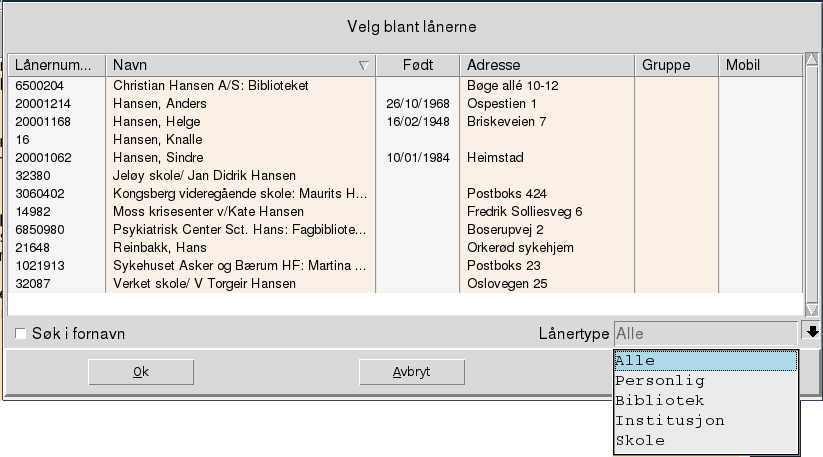Click the Avbryt button
The image size is (823, 457).
(411, 372)
